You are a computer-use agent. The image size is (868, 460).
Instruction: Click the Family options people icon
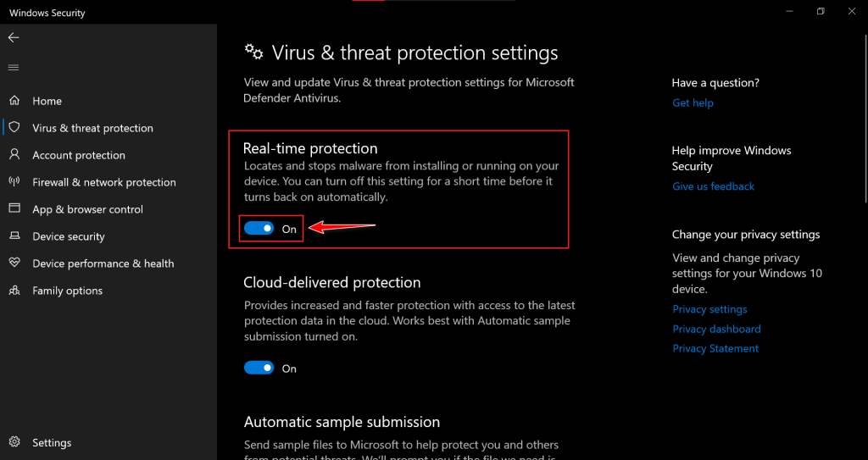[x=14, y=291]
